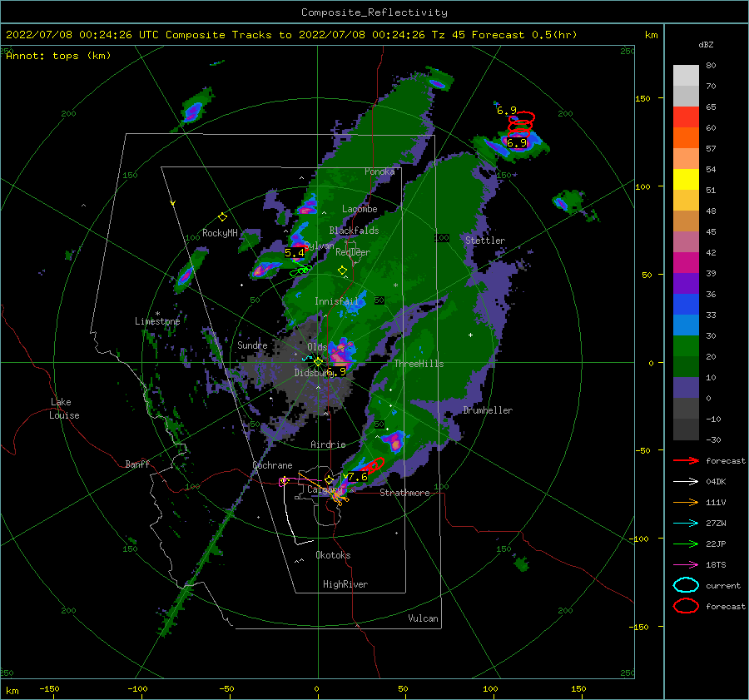Click the green track ellipses below 5.4
Image resolution: width=749 pixels, height=700 pixels.
[301, 271]
